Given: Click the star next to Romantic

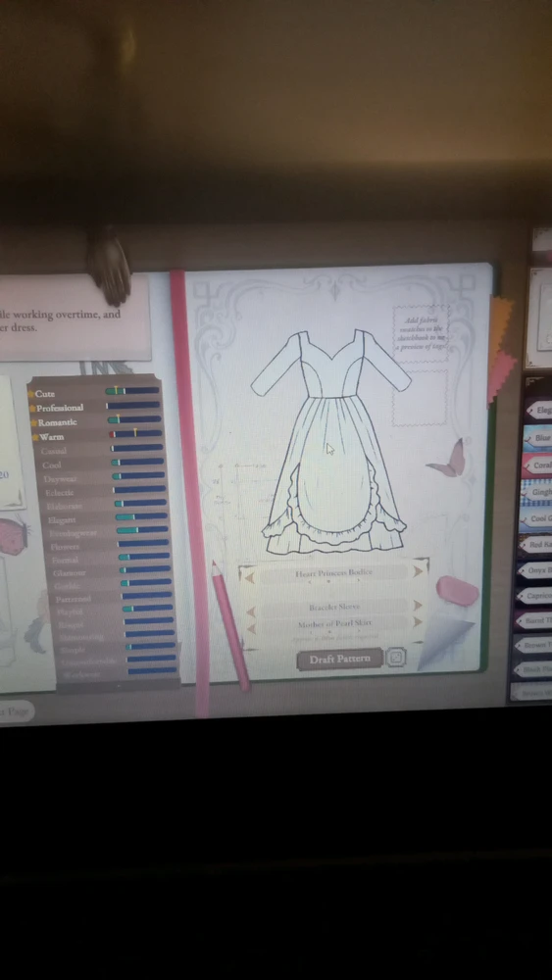Looking at the screenshot, I should coord(33,422).
